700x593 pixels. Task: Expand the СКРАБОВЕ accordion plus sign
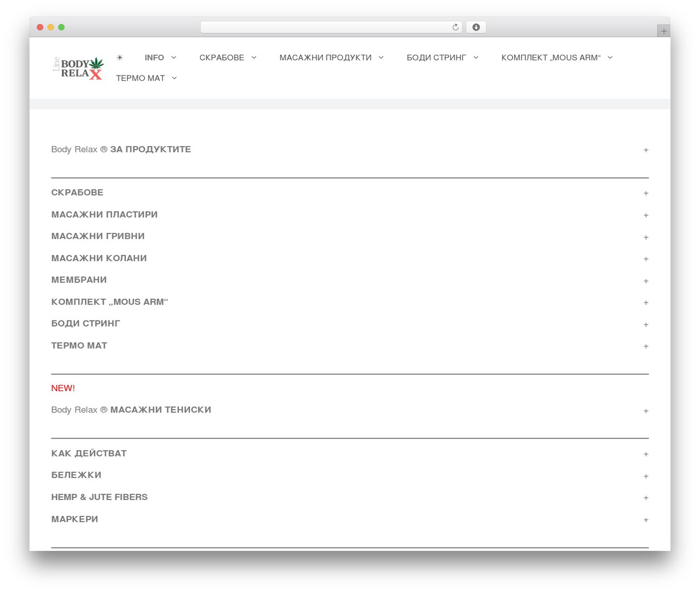coord(646,193)
